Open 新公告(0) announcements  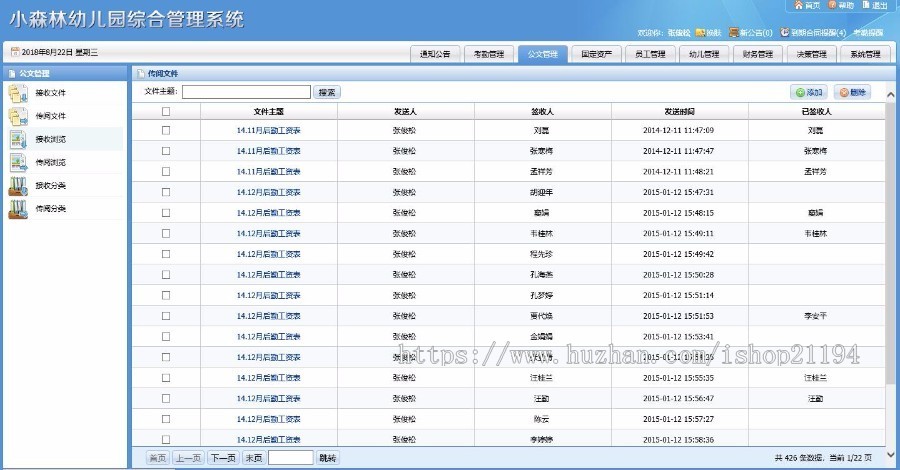click(x=751, y=33)
